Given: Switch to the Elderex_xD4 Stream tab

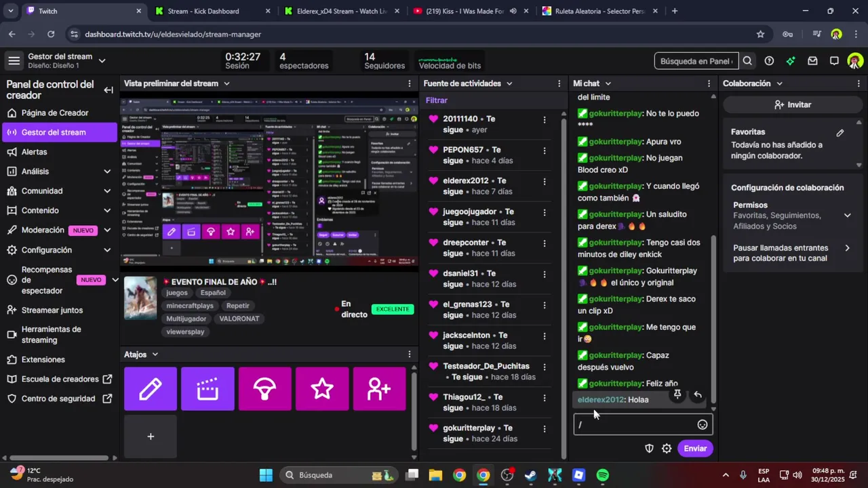Looking at the screenshot, I should click(x=342, y=11).
